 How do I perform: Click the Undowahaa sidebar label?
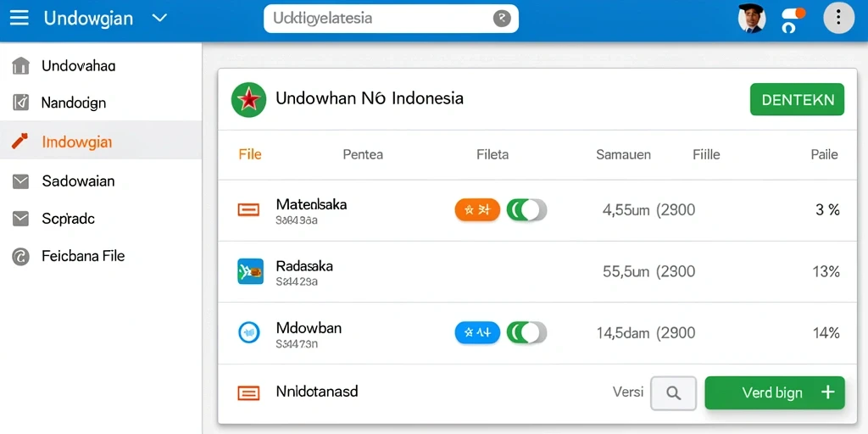79,66
